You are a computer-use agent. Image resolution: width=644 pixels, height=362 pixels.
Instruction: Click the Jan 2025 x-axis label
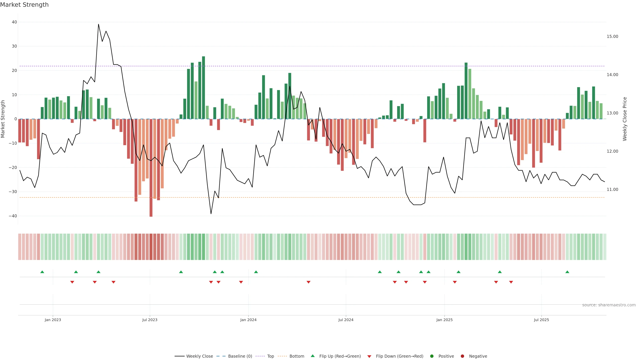coord(444,320)
